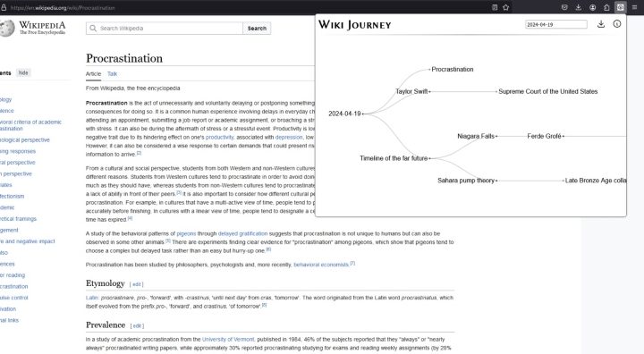Click the magnifier icon in Wikipedia search
This screenshot has width=644, height=354.
click(93, 29)
